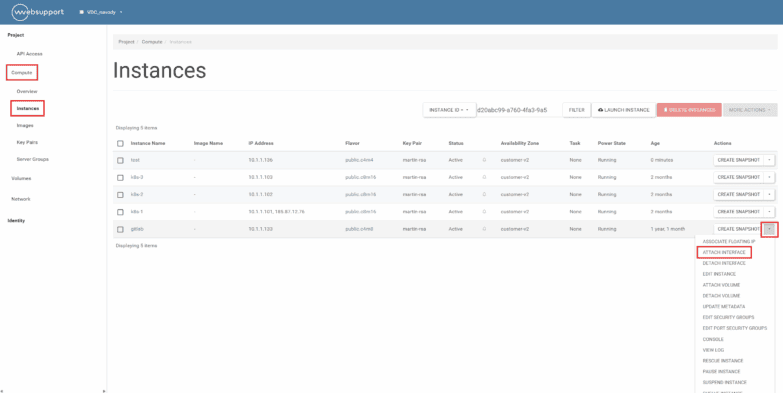Choose Associate Floating IP from menu
The width and height of the screenshot is (783, 393).
(x=729, y=242)
